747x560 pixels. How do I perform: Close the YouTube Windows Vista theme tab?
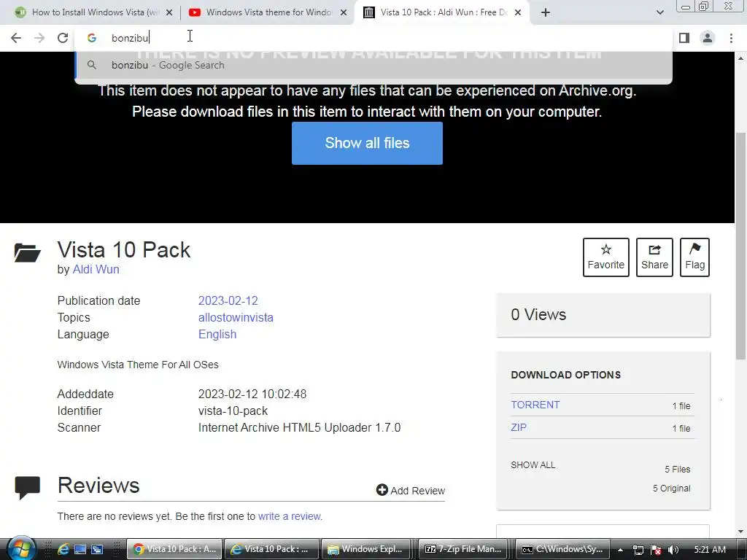[x=344, y=12]
